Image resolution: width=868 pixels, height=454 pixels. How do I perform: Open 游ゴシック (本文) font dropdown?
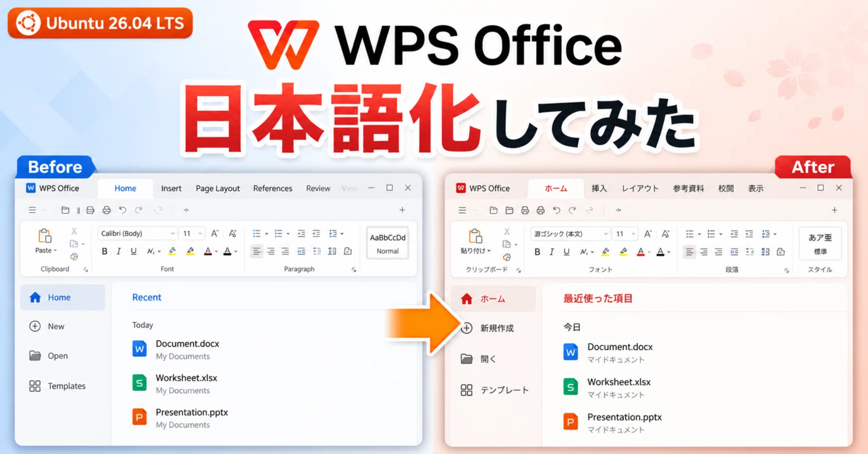(x=571, y=234)
